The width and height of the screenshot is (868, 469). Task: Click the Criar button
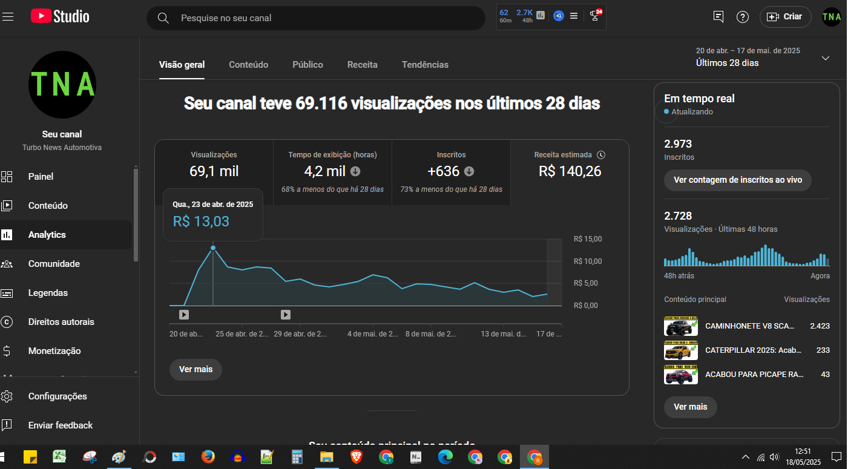pos(785,17)
